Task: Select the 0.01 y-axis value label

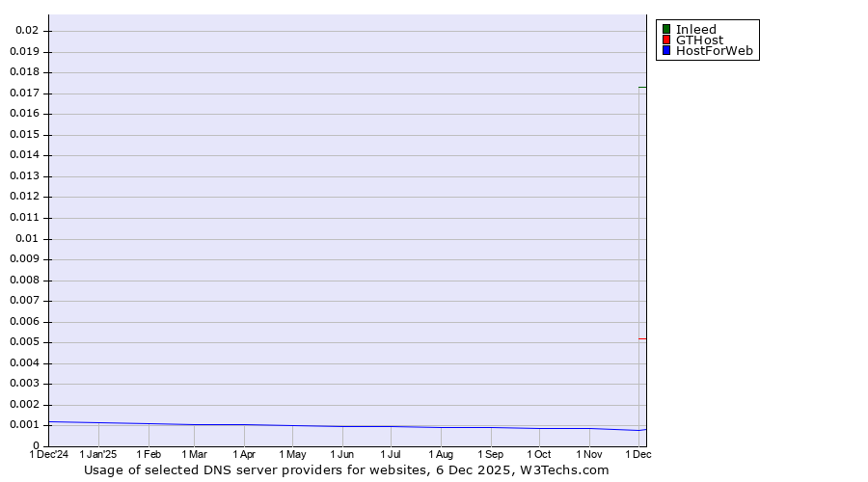Action: [x=26, y=238]
